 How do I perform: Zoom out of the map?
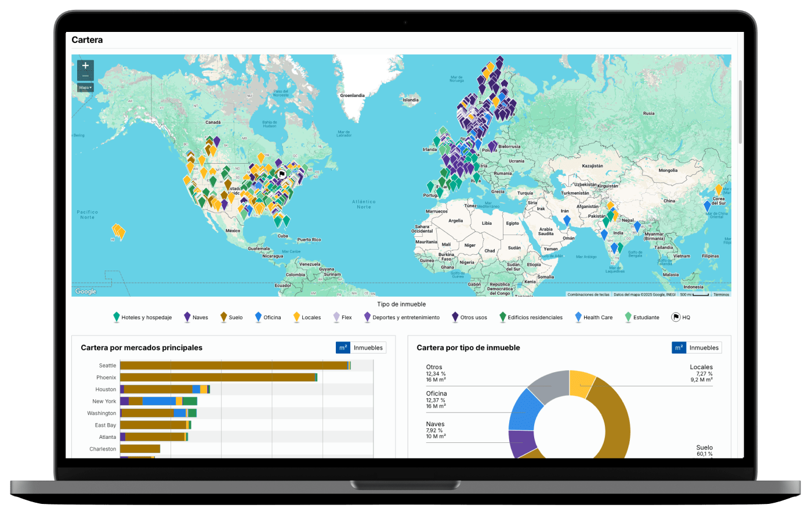pyautogui.click(x=85, y=76)
